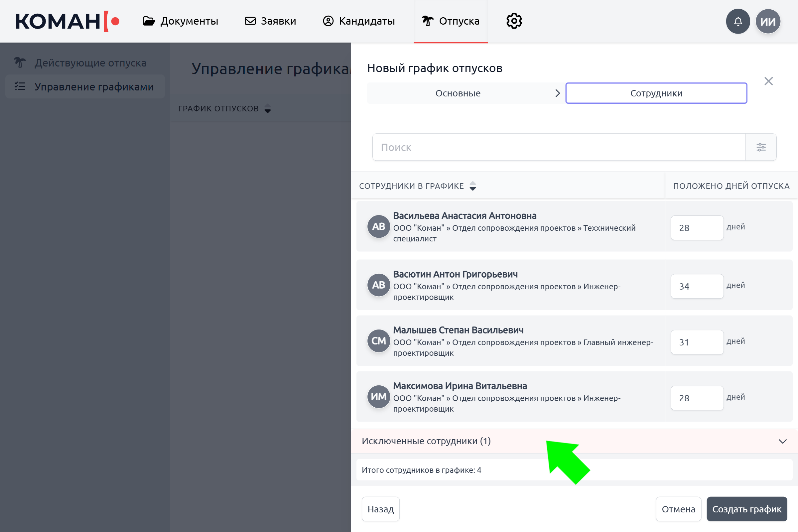Sort by Сотрудники в графике column
The width and height of the screenshot is (798, 532).
point(472,186)
